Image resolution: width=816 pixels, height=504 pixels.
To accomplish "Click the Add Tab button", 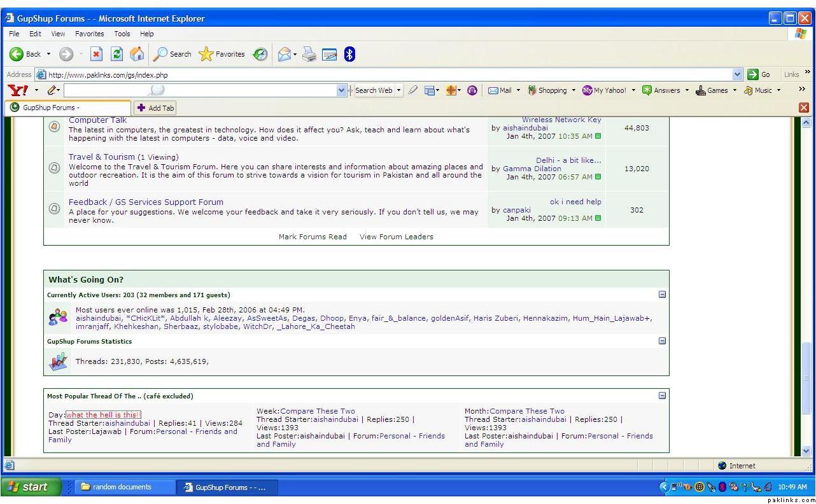I will (x=156, y=108).
